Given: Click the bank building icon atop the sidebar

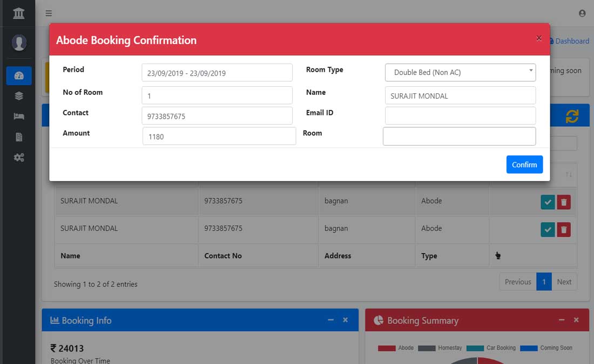Looking at the screenshot, I should 18,12.
